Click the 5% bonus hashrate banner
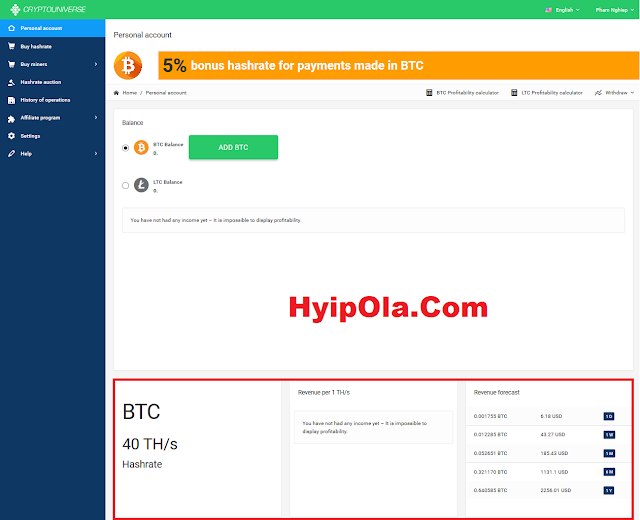This screenshot has height=520, width=640. click(398, 65)
